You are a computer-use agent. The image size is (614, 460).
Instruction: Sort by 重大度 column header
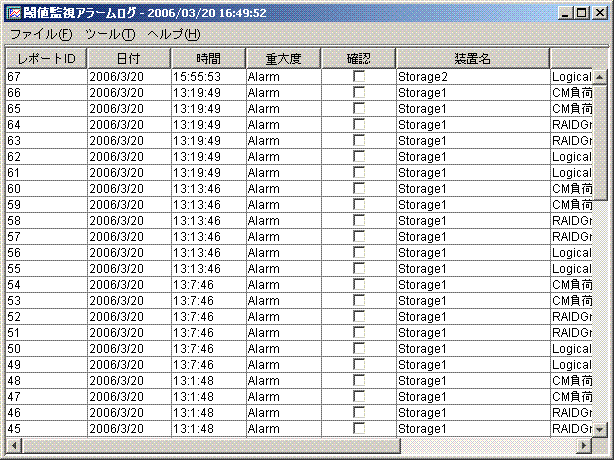(x=284, y=59)
